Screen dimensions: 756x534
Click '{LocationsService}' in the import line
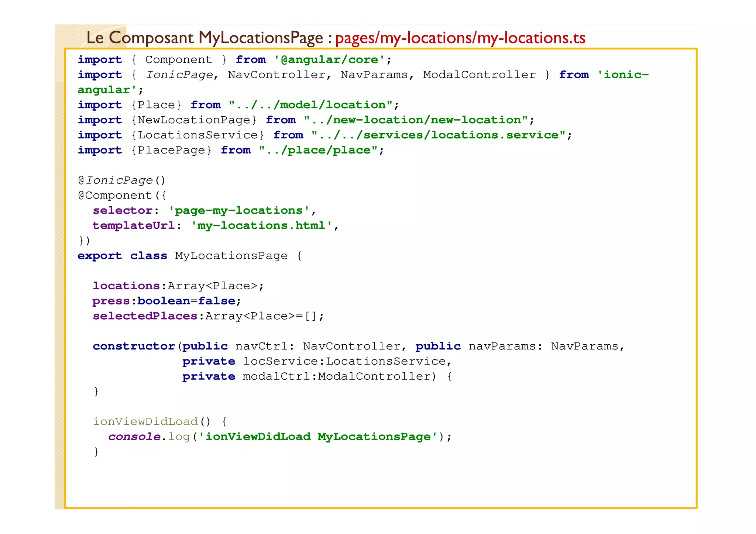tap(197, 135)
